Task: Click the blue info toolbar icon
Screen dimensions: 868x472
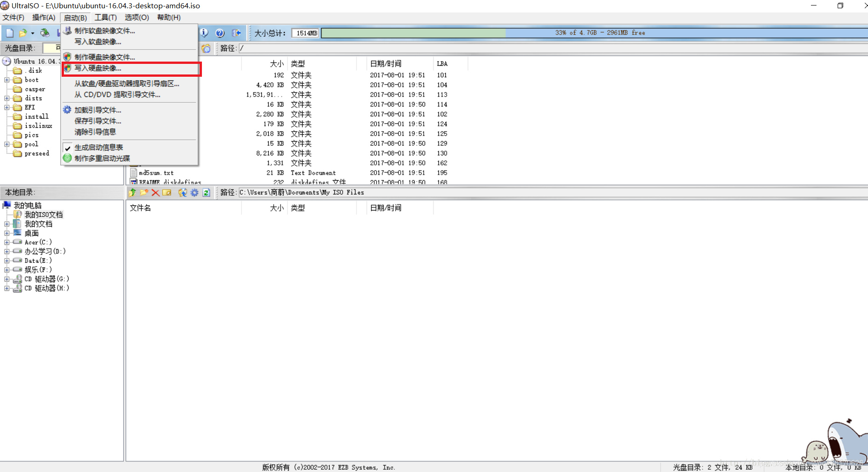Action: pyautogui.click(x=204, y=33)
